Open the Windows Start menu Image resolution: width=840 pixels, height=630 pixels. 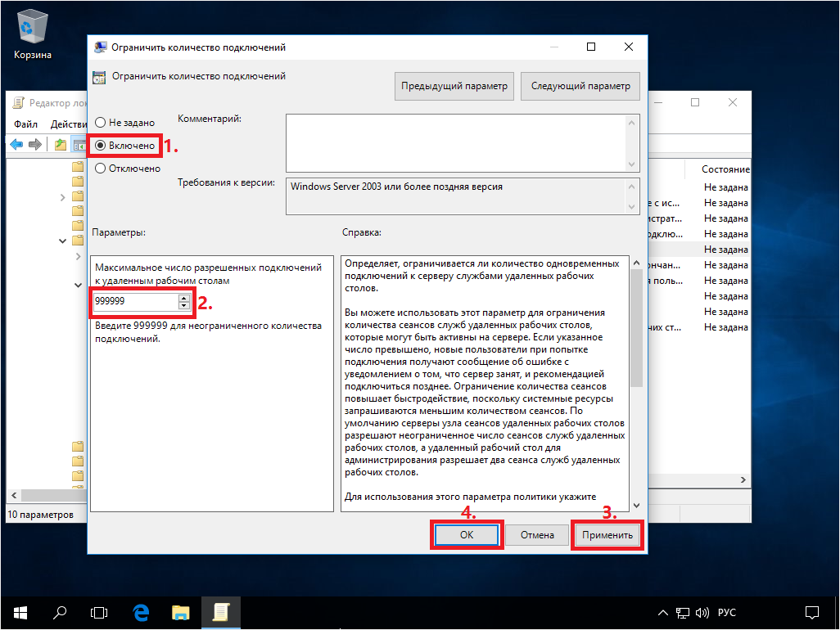pyautogui.click(x=20, y=612)
